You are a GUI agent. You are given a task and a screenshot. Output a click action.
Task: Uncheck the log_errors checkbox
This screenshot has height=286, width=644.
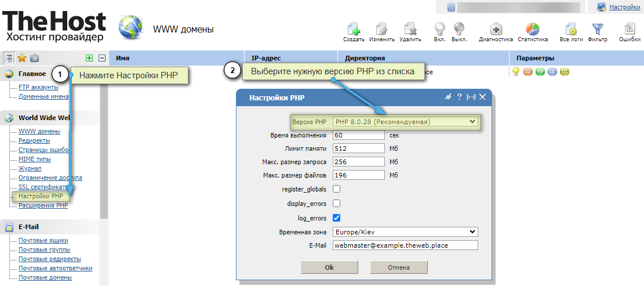(336, 218)
